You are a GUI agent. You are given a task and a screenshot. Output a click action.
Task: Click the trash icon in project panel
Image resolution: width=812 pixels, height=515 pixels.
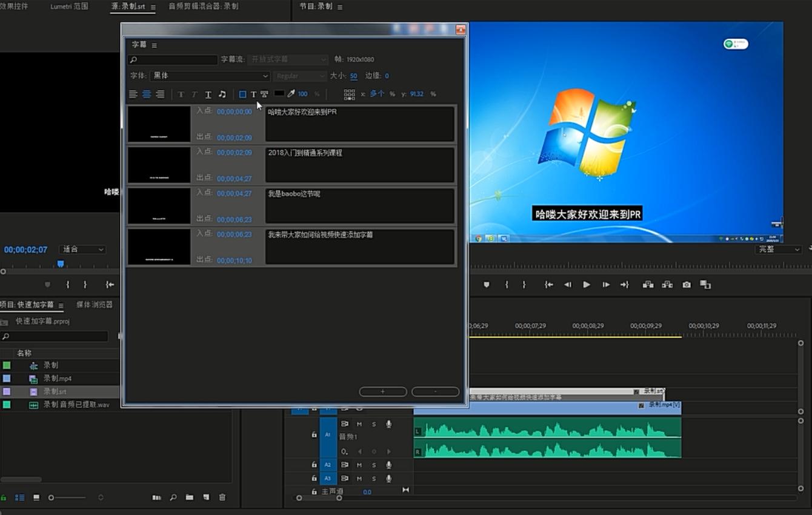(222, 497)
